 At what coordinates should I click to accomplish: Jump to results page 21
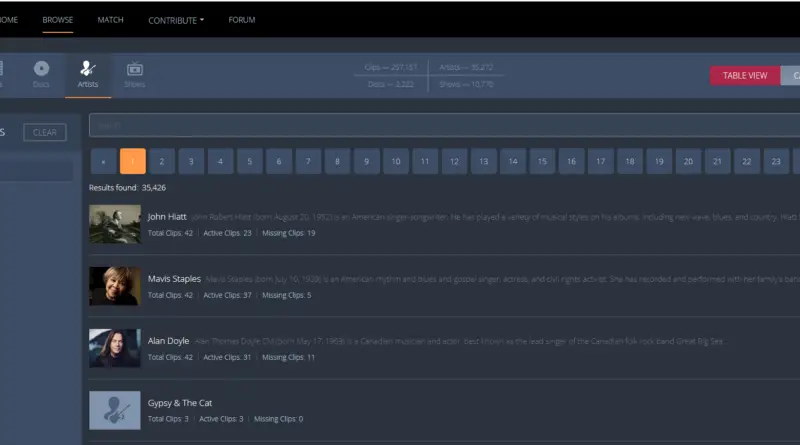point(717,161)
